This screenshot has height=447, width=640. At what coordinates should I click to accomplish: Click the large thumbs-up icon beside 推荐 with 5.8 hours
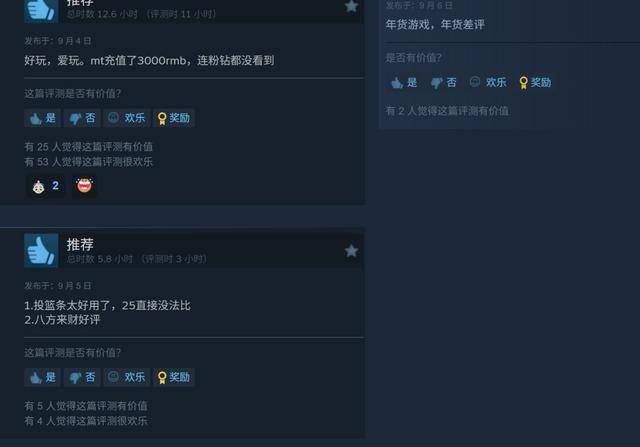[41, 251]
